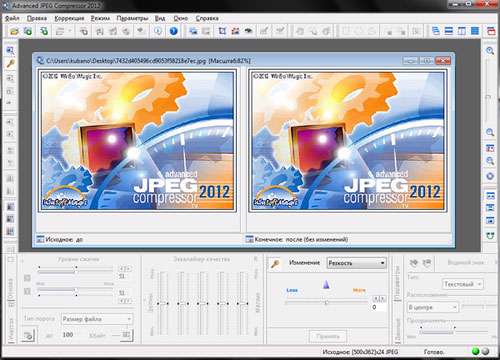Open dropdown arrow next to recent-files toolbar icon
500x360 pixels.
[x=70, y=31]
